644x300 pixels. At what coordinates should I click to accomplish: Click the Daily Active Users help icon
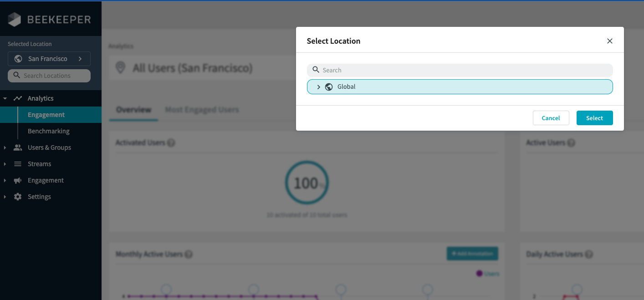tap(588, 254)
